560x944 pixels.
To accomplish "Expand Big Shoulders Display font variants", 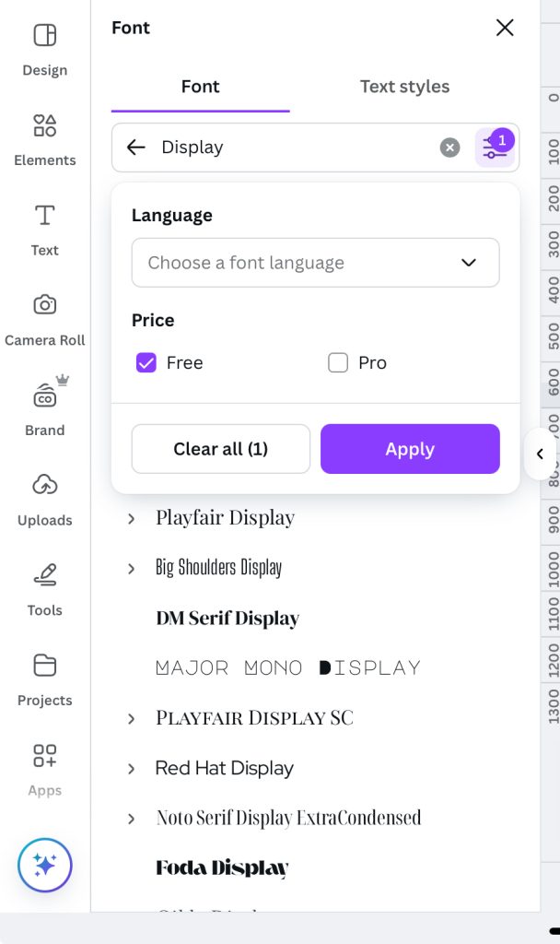I will point(132,569).
